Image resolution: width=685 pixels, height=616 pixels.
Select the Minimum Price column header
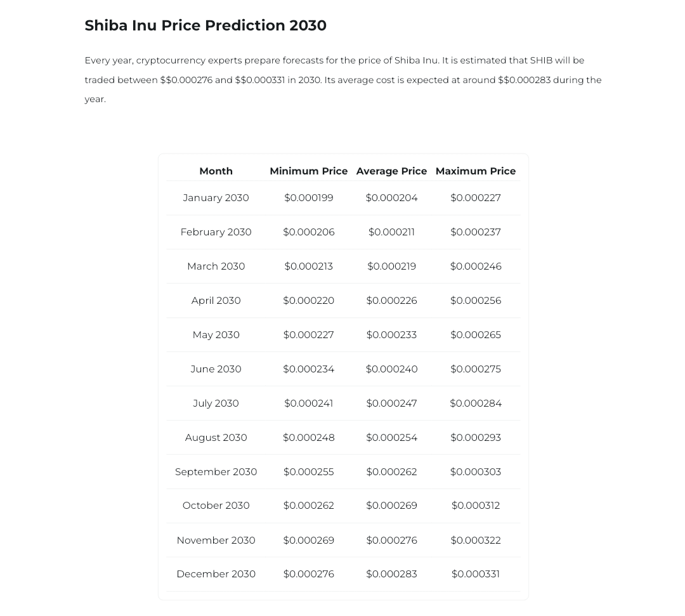308,171
